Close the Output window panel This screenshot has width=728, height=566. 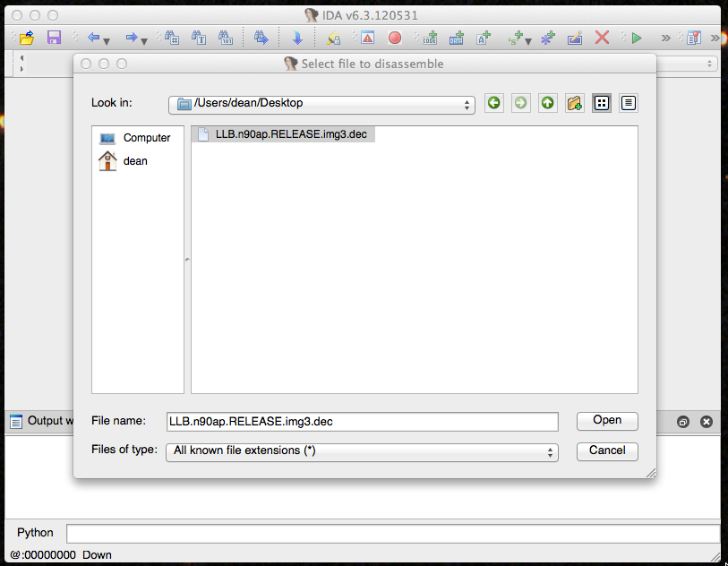[x=707, y=422]
